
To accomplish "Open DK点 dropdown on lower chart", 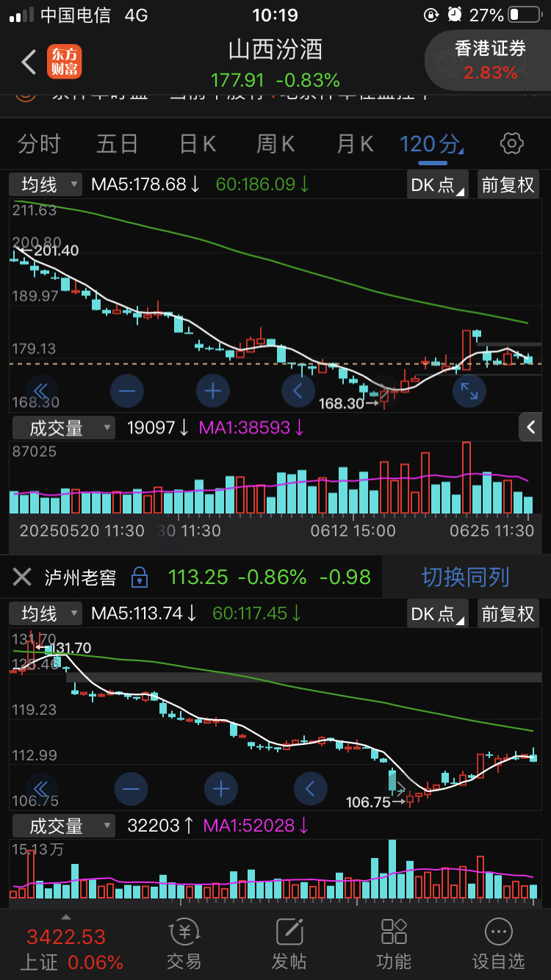I will coord(438,613).
